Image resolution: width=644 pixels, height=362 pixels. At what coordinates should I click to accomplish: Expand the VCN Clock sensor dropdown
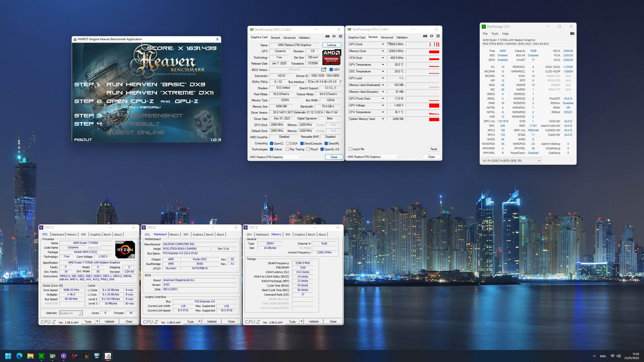point(383,58)
